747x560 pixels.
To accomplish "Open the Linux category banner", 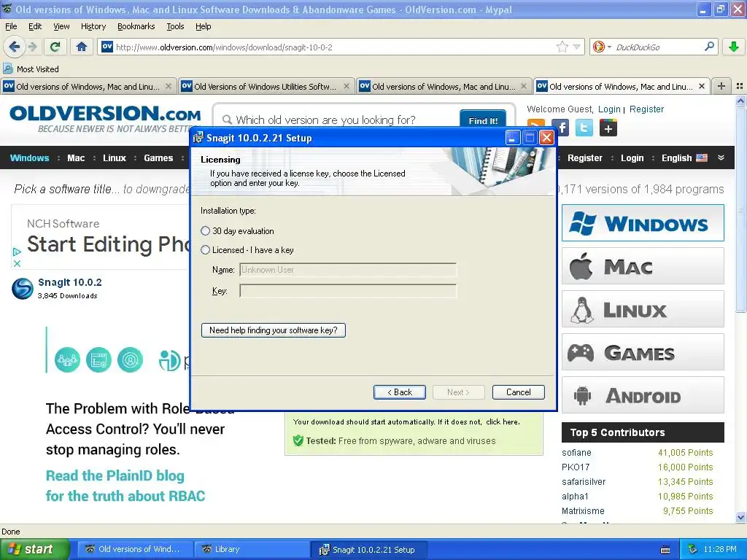I will 643,309.
